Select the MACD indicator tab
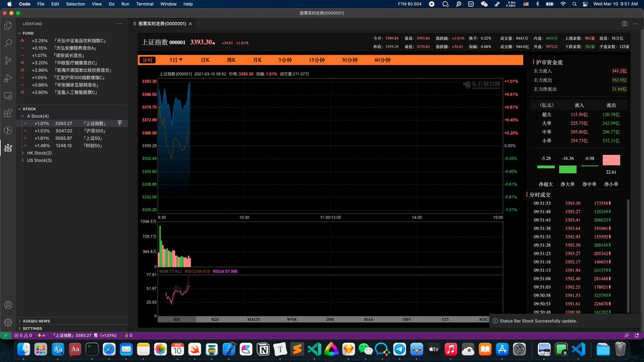Image resolution: width=644 pixels, height=362 pixels. [x=253, y=319]
